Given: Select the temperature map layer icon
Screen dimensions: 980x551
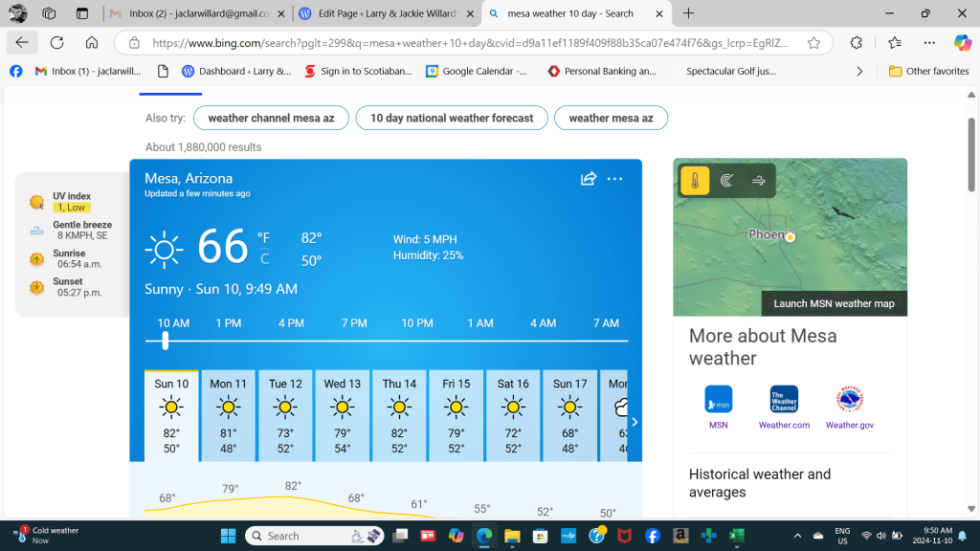Looking at the screenshot, I should [x=695, y=180].
